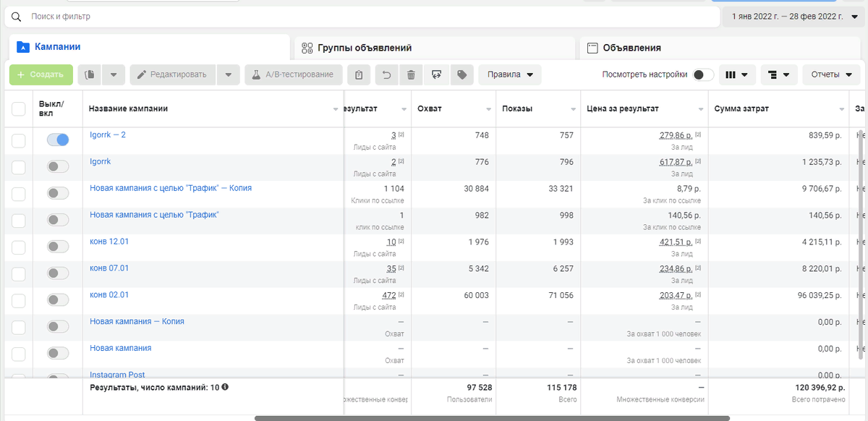The height and width of the screenshot is (421, 868).
Task: Click the 472 results value
Action: [388, 295]
